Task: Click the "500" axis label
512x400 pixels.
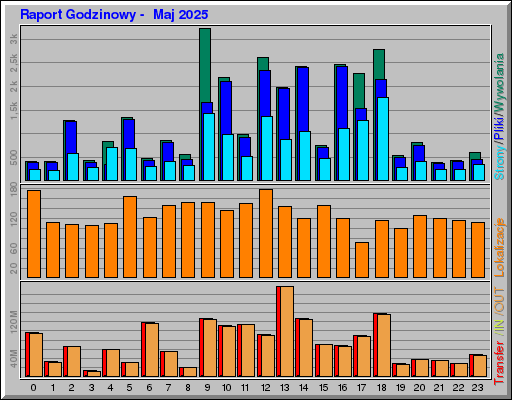Action: pos(14,157)
